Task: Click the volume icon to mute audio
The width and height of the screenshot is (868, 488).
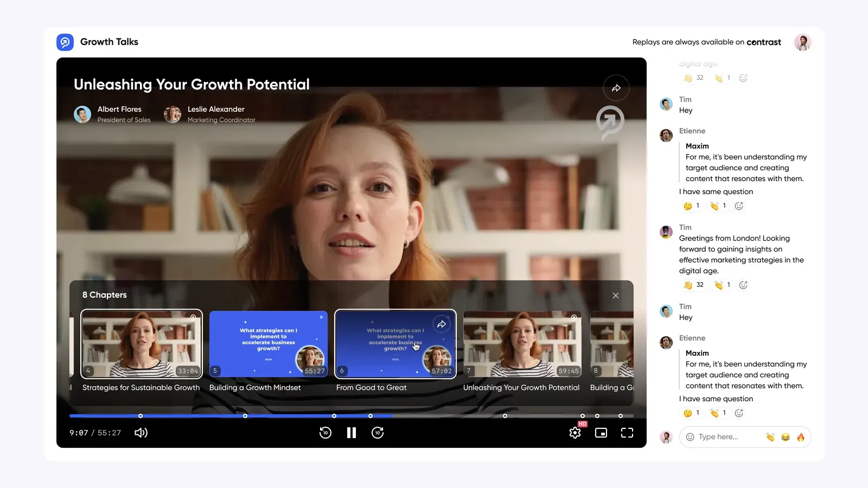Action: click(x=141, y=433)
